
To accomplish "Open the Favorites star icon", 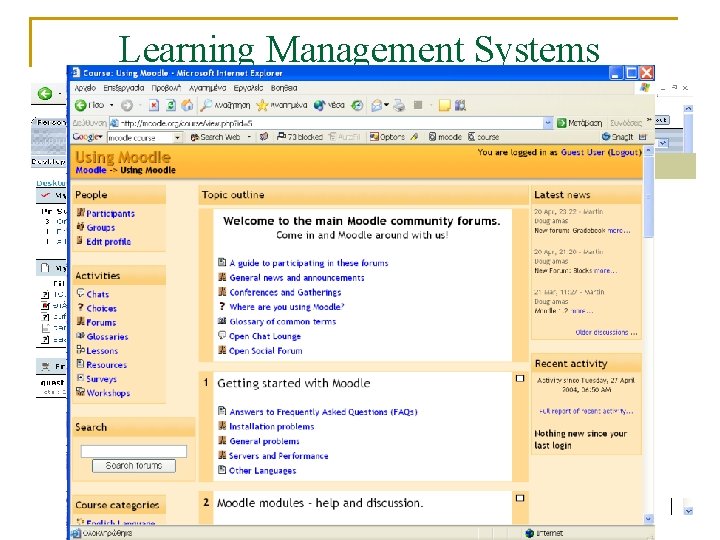I will [262, 106].
